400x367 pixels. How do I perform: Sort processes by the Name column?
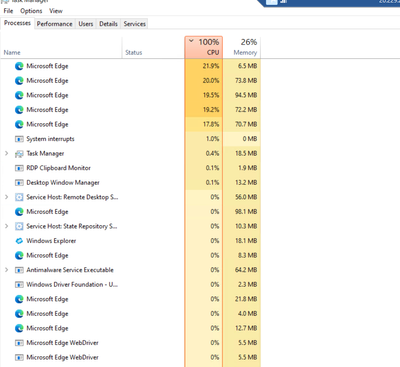(61, 47)
